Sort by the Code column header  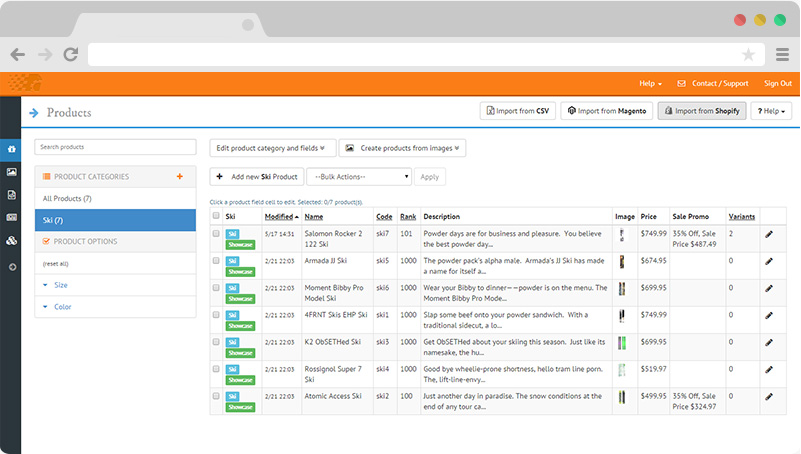click(x=384, y=217)
